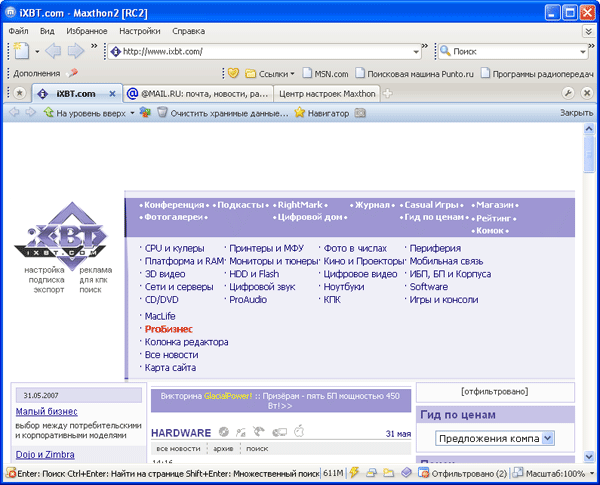Open the dropdown arrow after На уровень вверх
Image resolution: width=600 pixels, height=485 pixels.
click(x=132, y=113)
